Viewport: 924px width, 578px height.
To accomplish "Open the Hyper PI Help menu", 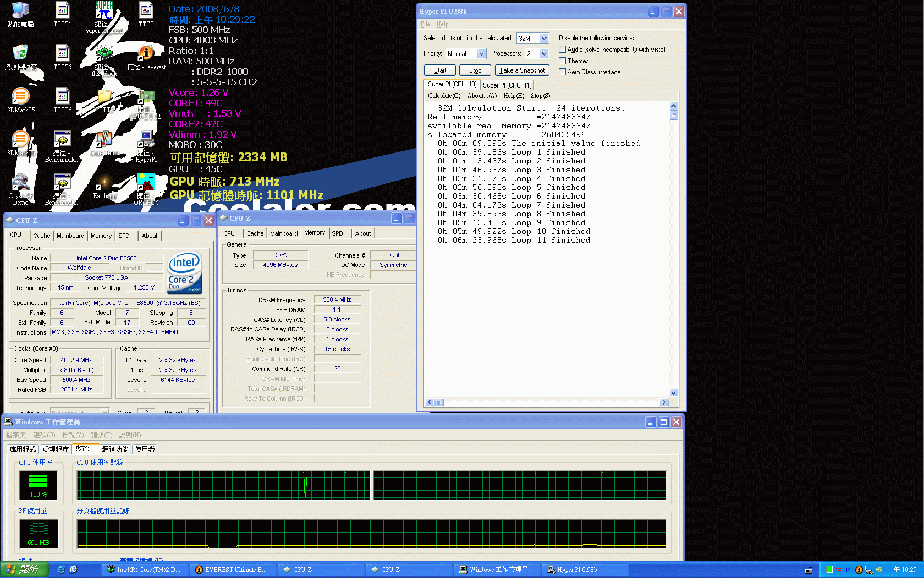I will (442, 24).
